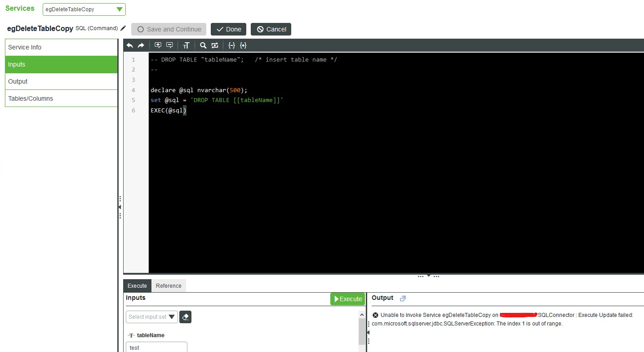644x352 pixels.
Task: Click the font size icon
Action: [x=187, y=45]
